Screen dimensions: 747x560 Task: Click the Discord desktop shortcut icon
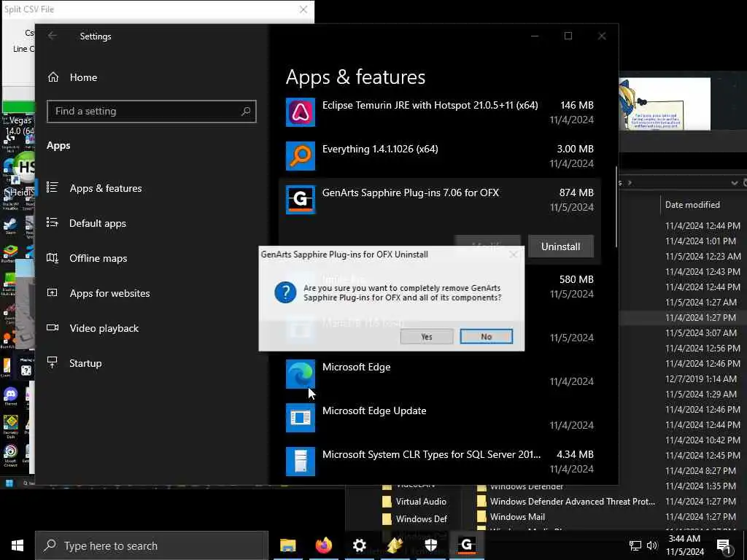click(10, 396)
